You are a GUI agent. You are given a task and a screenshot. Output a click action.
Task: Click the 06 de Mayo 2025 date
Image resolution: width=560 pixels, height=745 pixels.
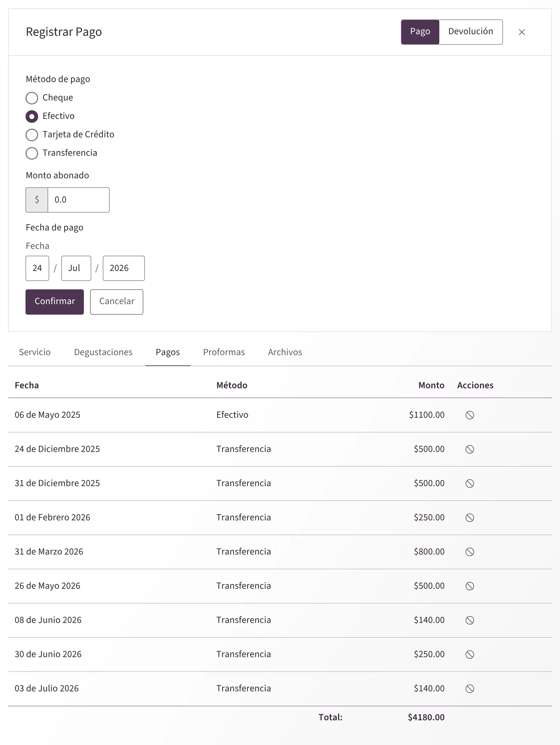click(47, 415)
